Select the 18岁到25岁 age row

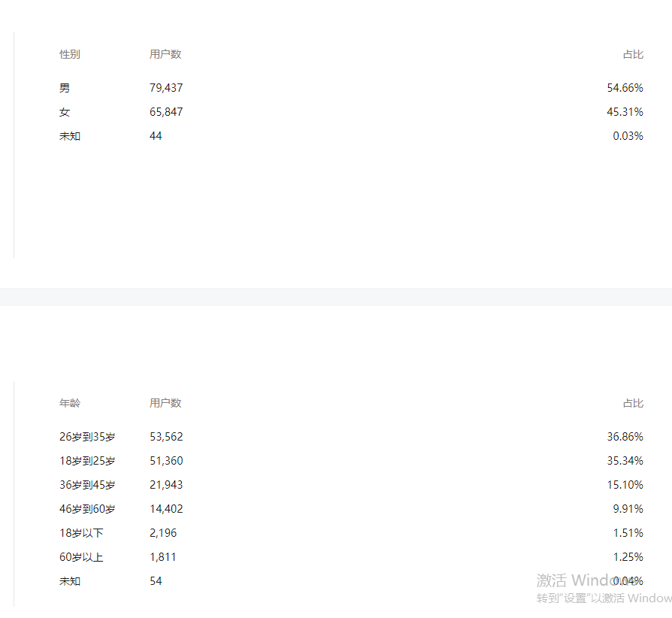click(351, 461)
